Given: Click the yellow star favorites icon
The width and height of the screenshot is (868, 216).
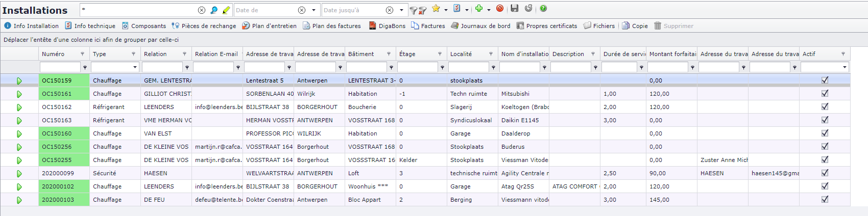Looking at the screenshot, I should pos(436,8).
